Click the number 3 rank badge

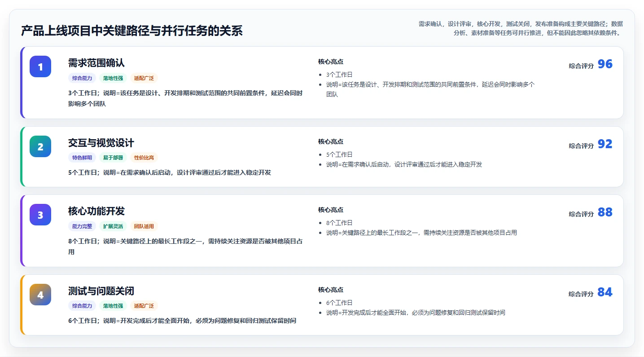[40, 215]
